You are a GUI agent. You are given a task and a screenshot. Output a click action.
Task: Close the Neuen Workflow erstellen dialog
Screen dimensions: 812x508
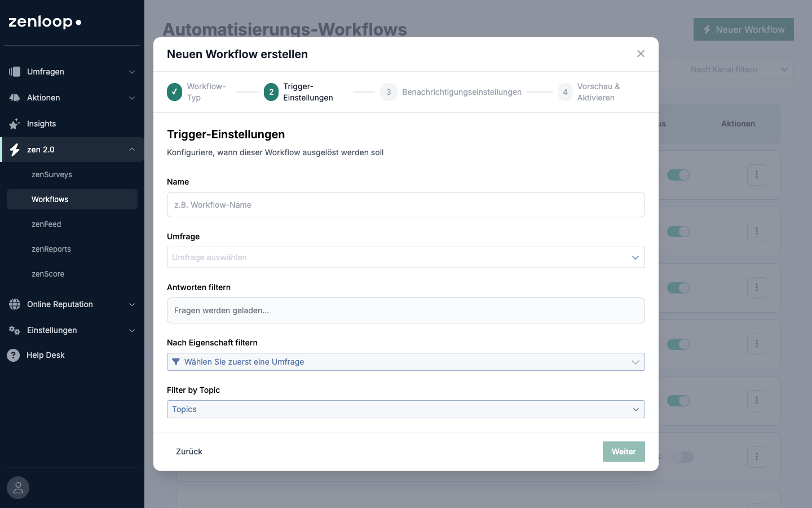[x=641, y=54]
